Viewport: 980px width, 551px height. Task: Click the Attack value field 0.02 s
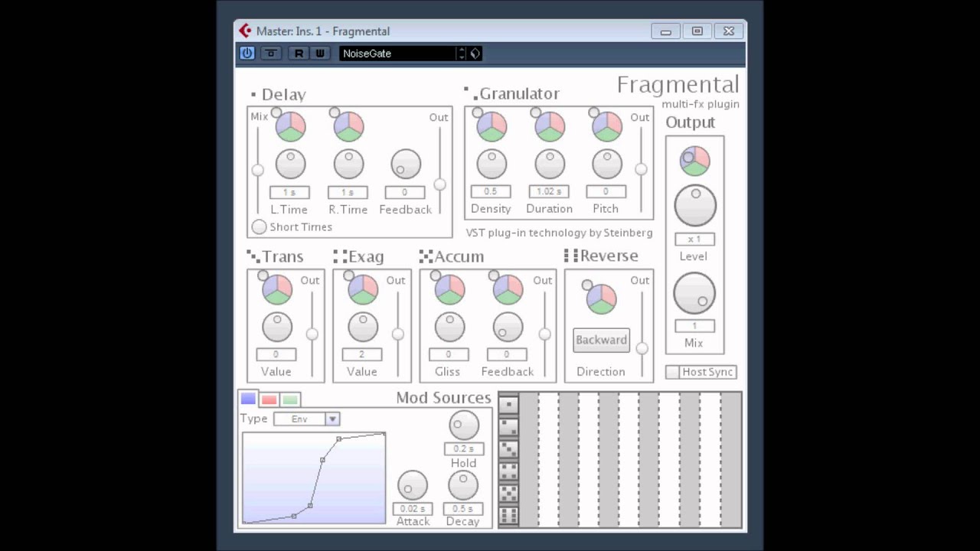click(413, 509)
